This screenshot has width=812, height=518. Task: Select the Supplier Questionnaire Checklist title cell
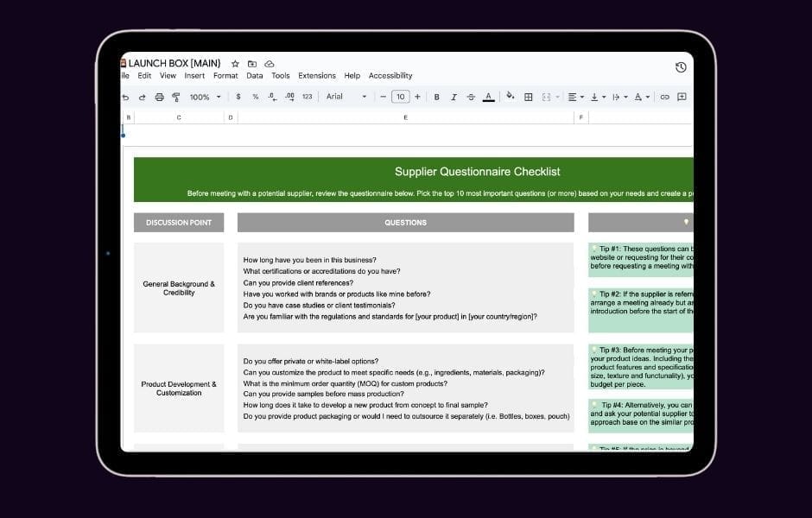[413, 180]
